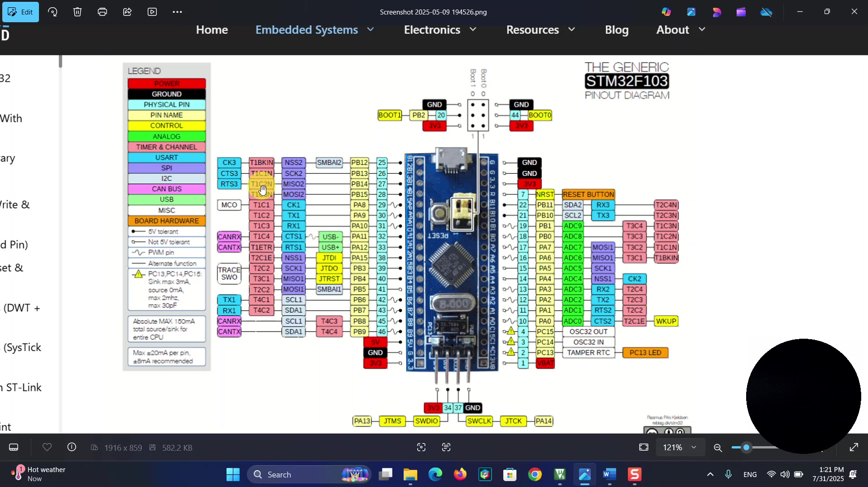Open the purple clapperboard video icon

coord(741,12)
